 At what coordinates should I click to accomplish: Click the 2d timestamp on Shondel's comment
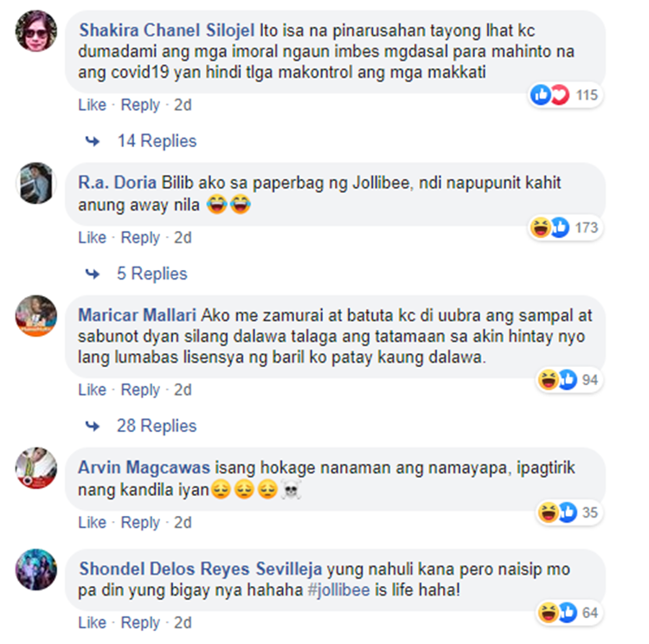pyautogui.click(x=183, y=623)
